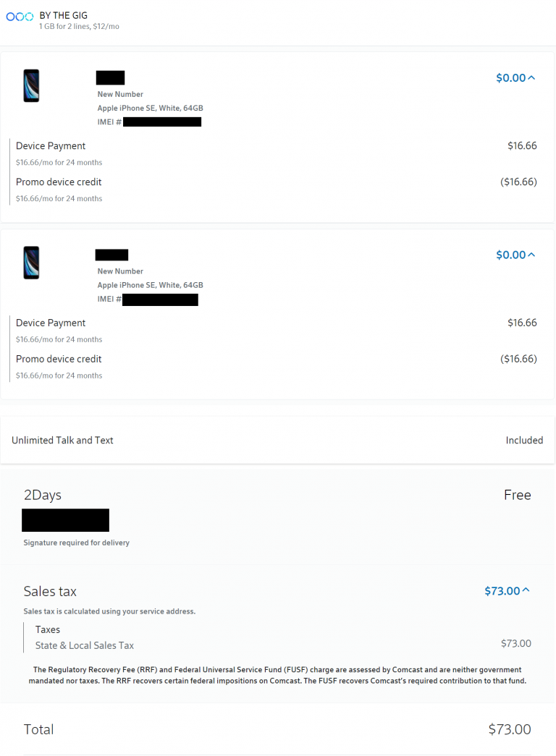Select the By The Gig plan label
The height and width of the screenshot is (756, 556).
64,15
